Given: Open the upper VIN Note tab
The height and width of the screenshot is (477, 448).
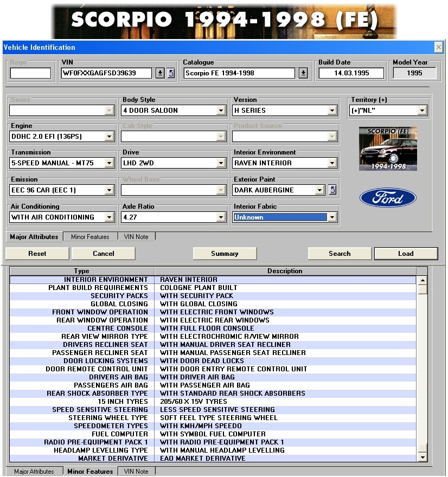Looking at the screenshot, I should (137, 237).
